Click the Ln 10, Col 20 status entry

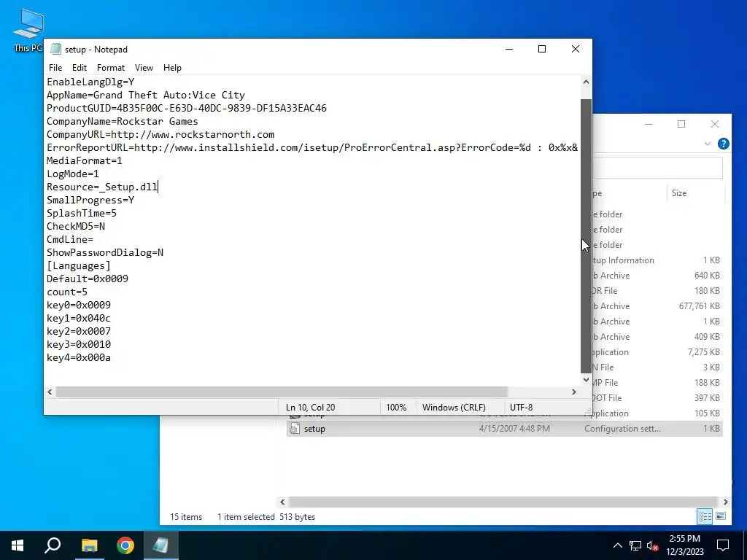pos(310,407)
